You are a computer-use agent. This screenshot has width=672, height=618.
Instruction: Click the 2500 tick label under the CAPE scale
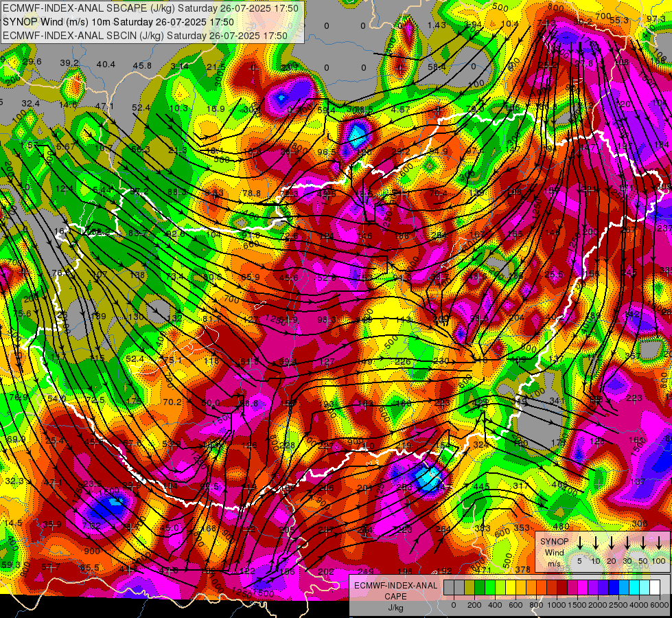(x=618, y=605)
